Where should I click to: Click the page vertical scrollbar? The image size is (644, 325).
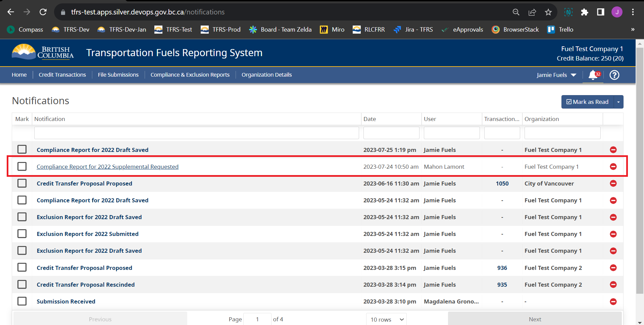(x=640, y=171)
